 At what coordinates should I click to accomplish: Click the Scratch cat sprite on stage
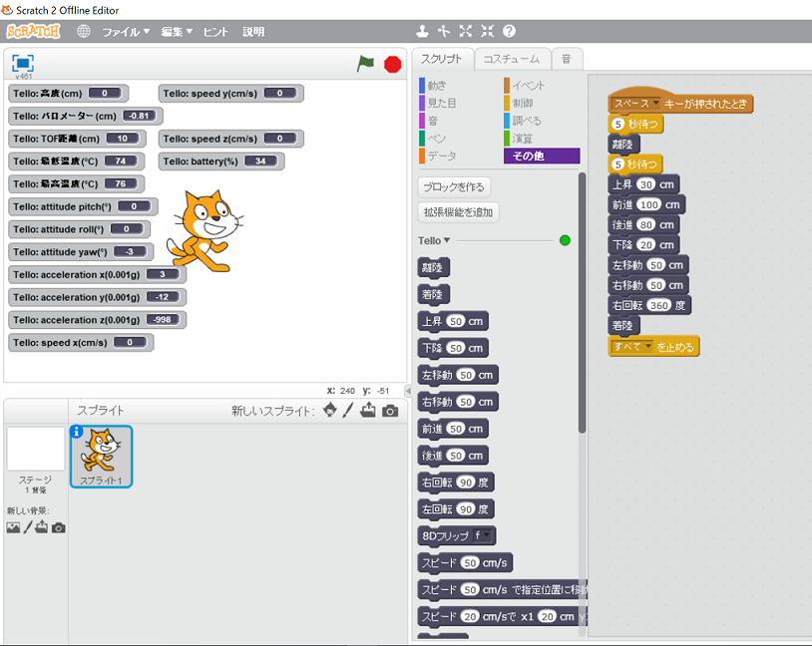click(x=204, y=231)
